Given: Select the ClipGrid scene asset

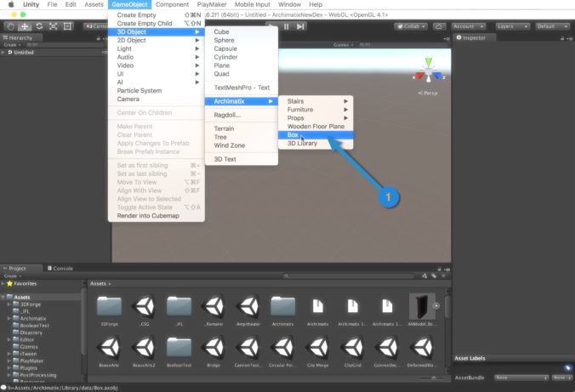Looking at the screenshot, I should 353,347.
